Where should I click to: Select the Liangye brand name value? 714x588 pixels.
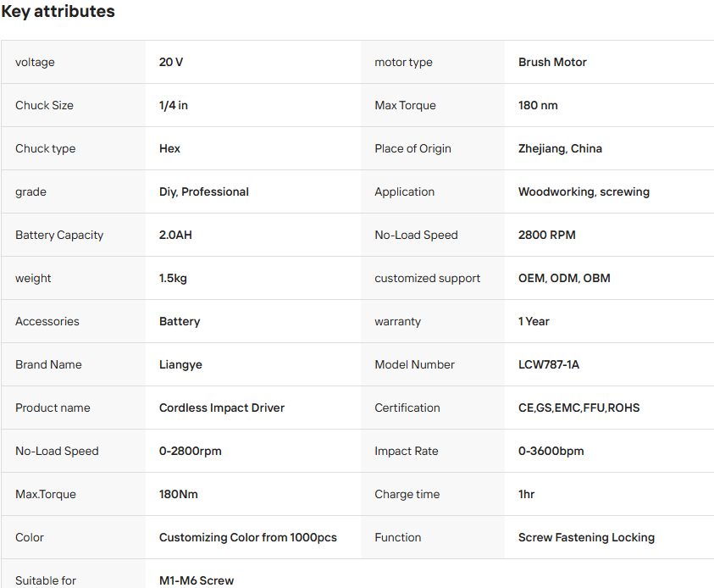(x=180, y=365)
